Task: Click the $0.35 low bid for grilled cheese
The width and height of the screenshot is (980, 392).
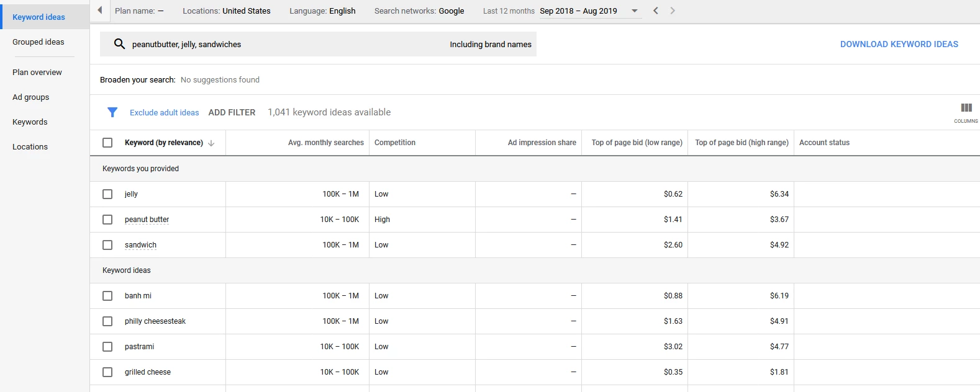Action: click(x=673, y=372)
